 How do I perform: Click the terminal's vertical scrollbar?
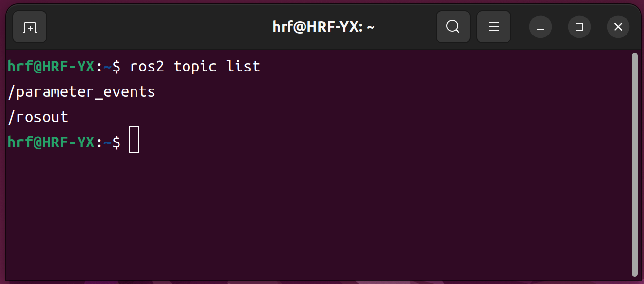[x=634, y=164]
